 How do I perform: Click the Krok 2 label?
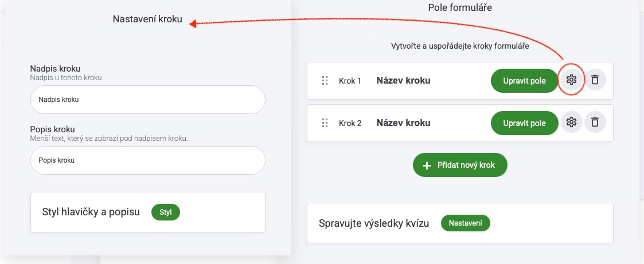pos(350,123)
